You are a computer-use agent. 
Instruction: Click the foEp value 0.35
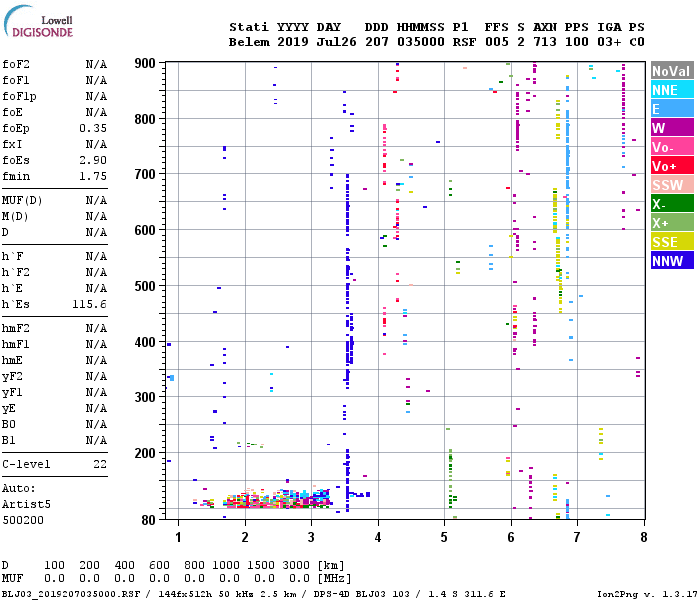(x=93, y=128)
